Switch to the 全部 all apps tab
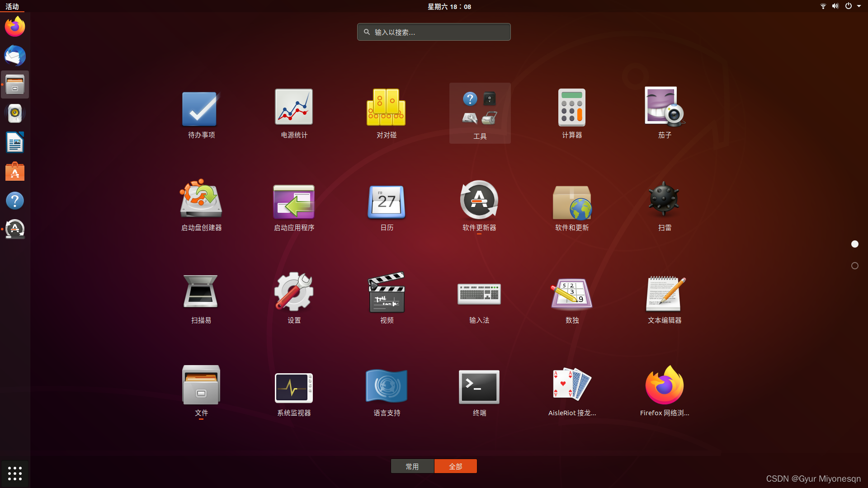The image size is (868, 488). click(456, 466)
